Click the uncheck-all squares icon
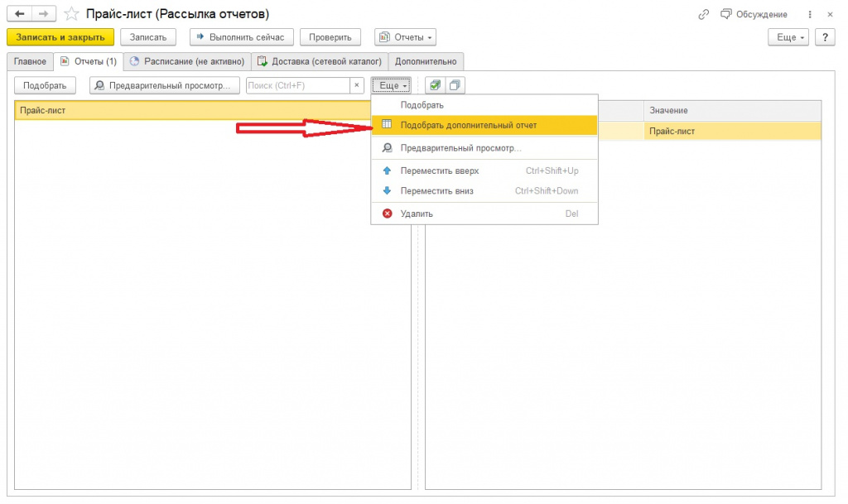 [x=455, y=85]
